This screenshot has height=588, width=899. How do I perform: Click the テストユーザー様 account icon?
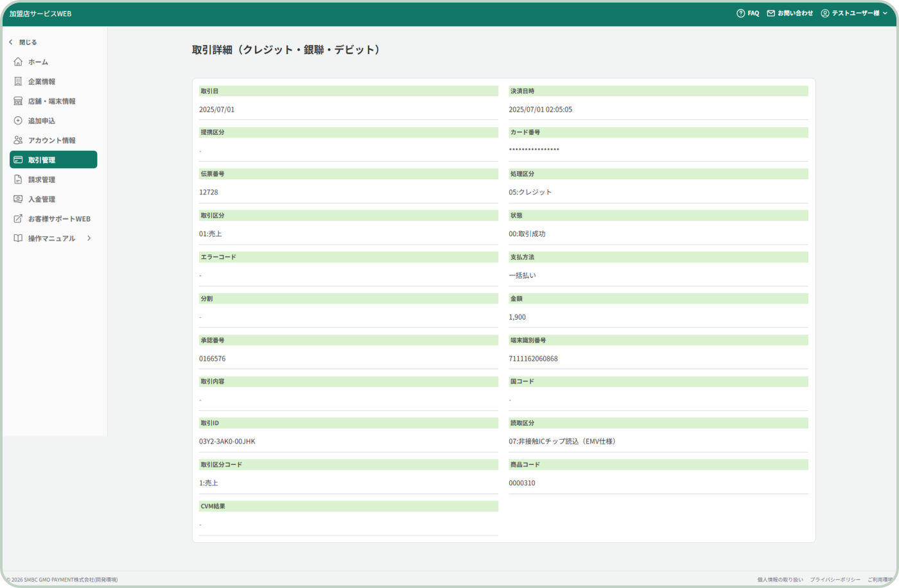point(825,12)
